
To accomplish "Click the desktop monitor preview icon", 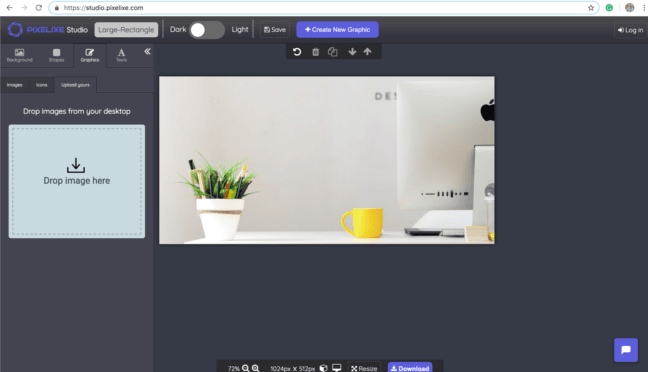I will pyautogui.click(x=337, y=367).
